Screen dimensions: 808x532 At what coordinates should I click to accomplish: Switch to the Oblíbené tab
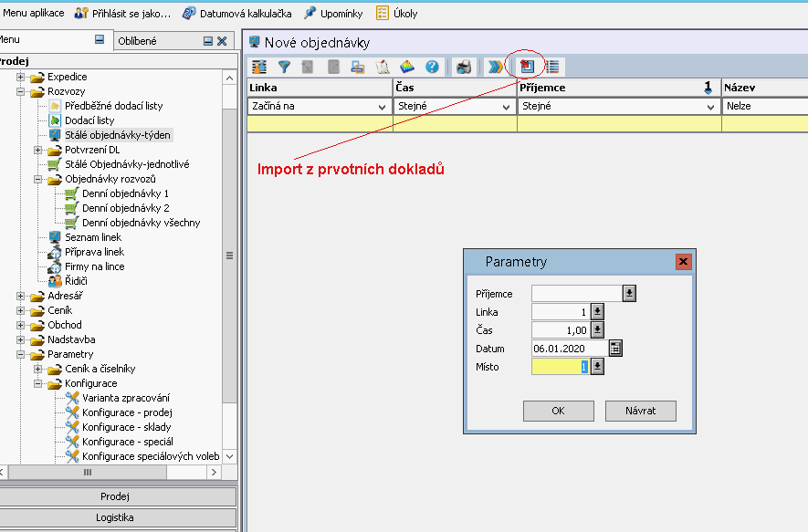(137, 41)
